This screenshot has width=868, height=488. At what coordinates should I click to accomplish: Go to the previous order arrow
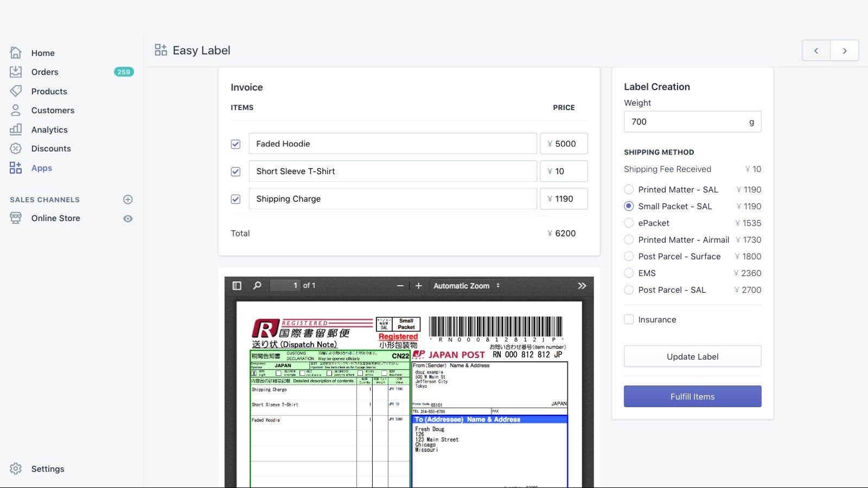pyautogui.click(x=816, y=50)
